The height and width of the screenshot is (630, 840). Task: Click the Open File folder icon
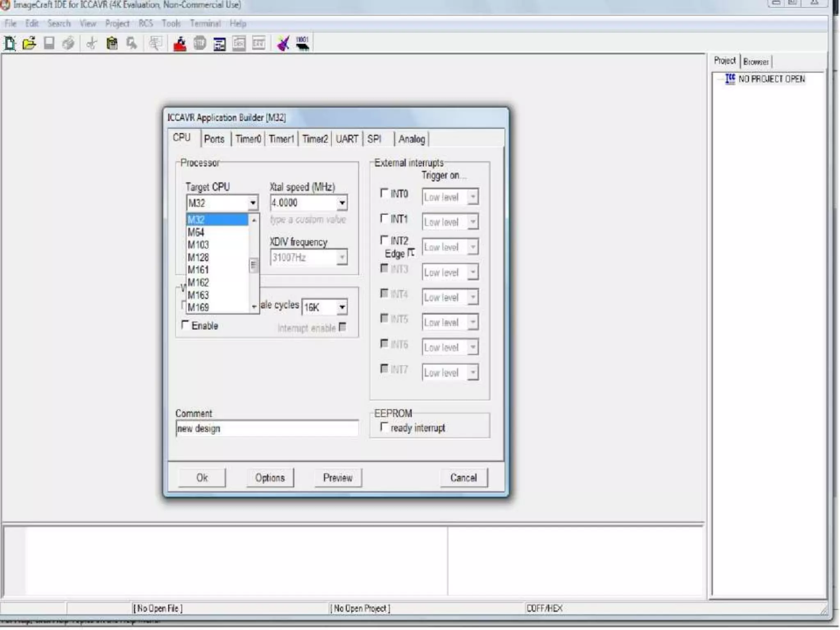[29, 43]
